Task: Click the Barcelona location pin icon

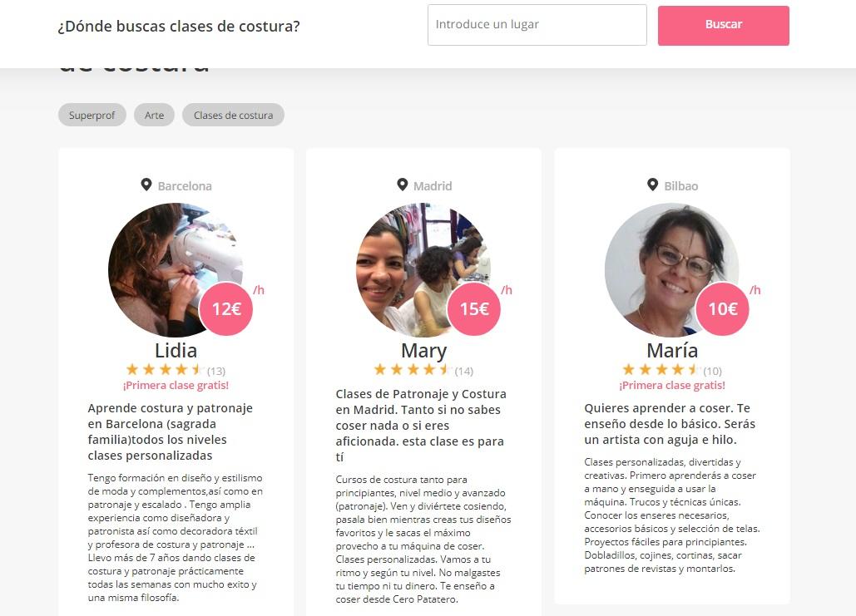Action: [146, 185]
